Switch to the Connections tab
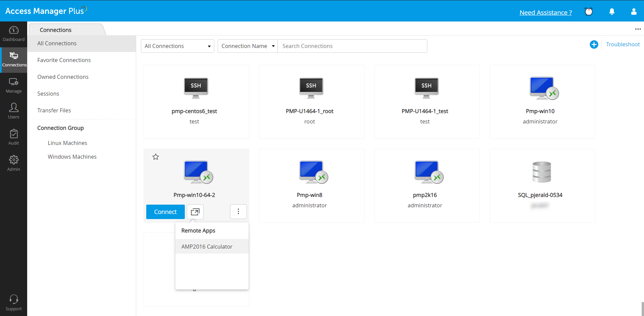Screen dimensions: 644x316 point(55,30)
